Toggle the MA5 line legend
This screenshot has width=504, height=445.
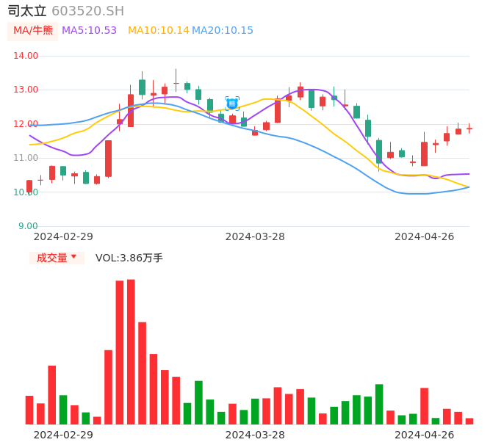89,31
